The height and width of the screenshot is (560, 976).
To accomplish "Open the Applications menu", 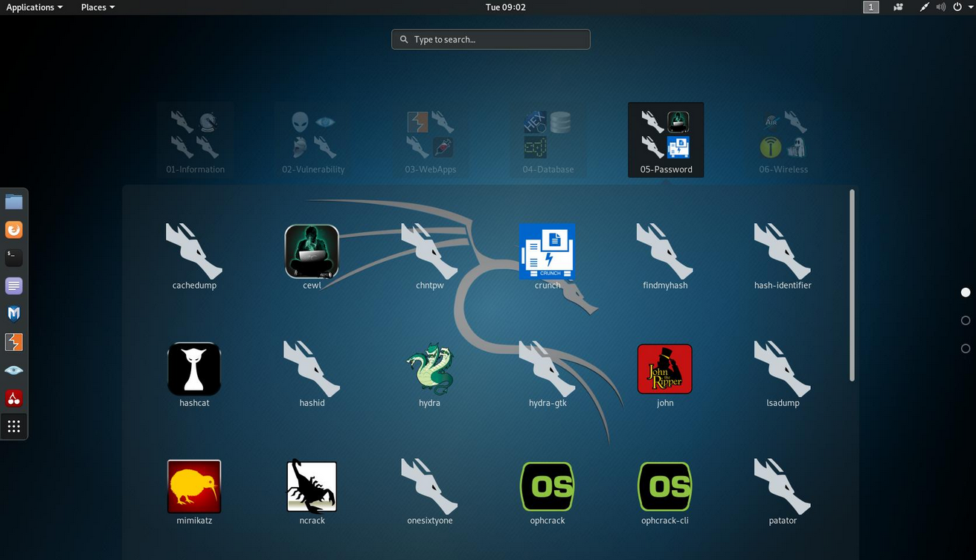I will click(x=34, y=7).
